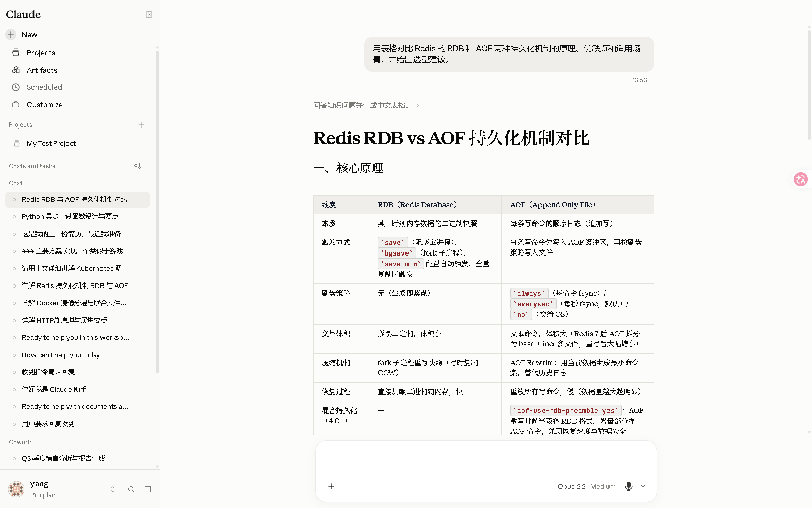Viewport: 812px width, 508px height.
Task: Click the sidebar vertical scrollbar
Action: pyautogui.click(x=157, y=211)
